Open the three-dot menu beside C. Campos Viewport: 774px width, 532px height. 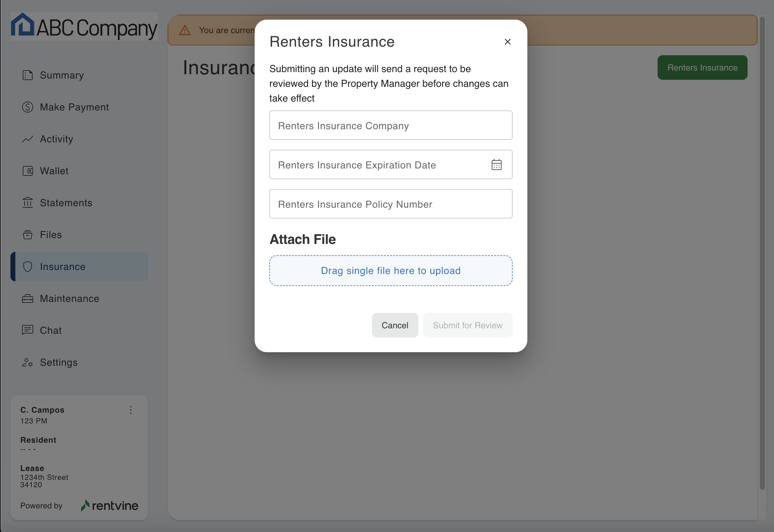pyautogui.click(x=131, y=410)
